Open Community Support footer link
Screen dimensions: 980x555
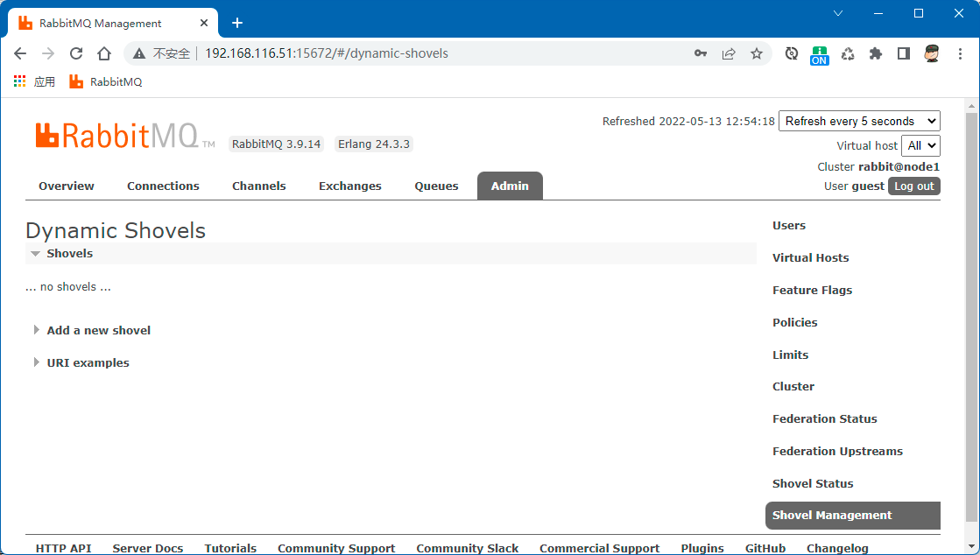(336, 548)
